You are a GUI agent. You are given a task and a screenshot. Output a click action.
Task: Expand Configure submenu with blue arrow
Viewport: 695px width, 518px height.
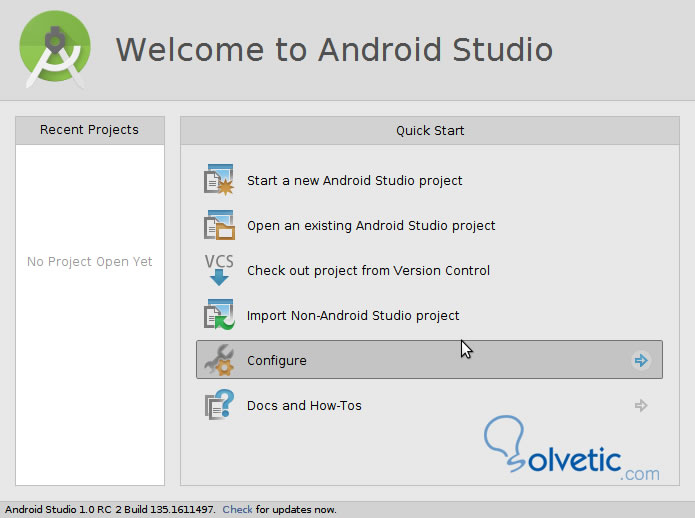tap(641, 360)
